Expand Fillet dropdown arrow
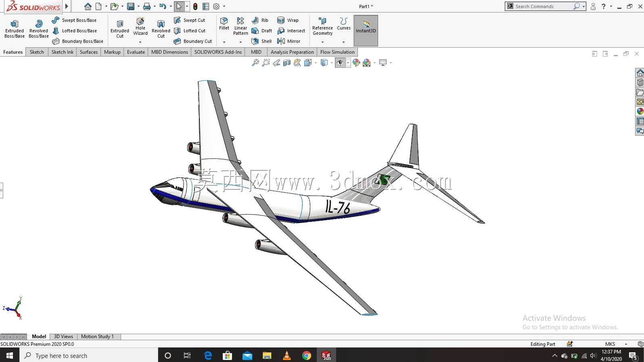Image resolution: width=644 pixels, height=362 pixels. tap(224, 42)
